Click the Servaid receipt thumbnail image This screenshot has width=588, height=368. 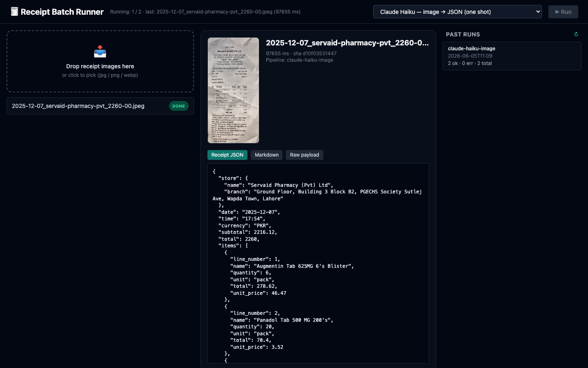[233, 90]
